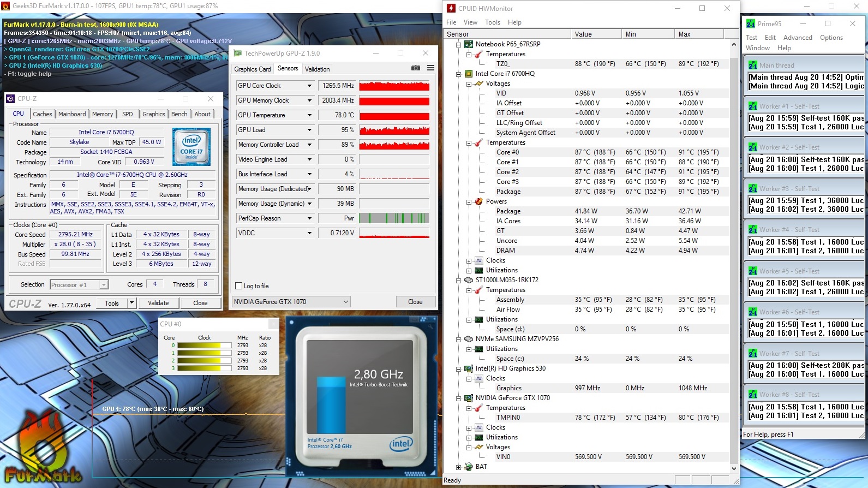Open the SPD tab in CPU-Z
Viewport: 868px width, 488px height.
tap(128, 114)
